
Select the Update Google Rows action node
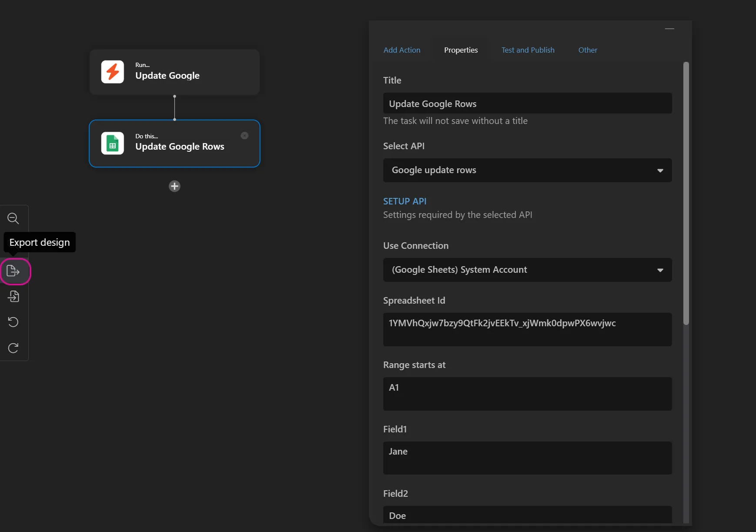174,144
